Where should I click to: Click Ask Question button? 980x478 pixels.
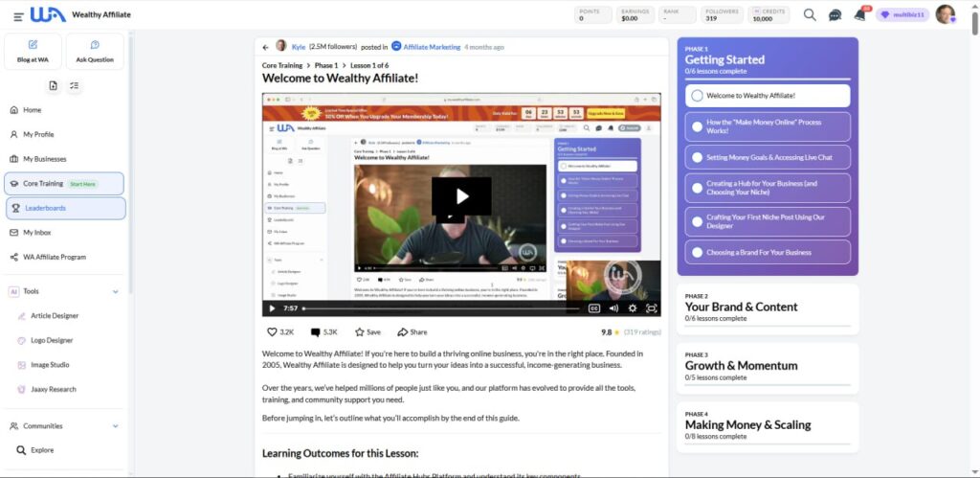(95, 52)
